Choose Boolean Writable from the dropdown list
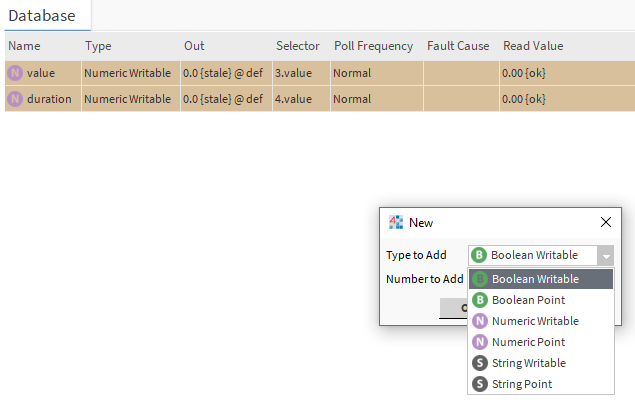The height and width of the screenshot is (408, 635). click(535, 279)
